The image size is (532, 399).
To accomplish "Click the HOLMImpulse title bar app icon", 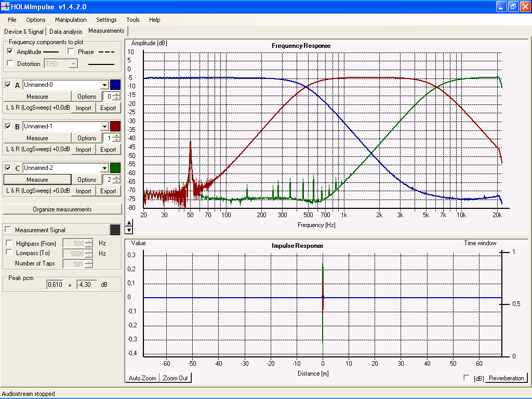I will [x=5, y=6].
